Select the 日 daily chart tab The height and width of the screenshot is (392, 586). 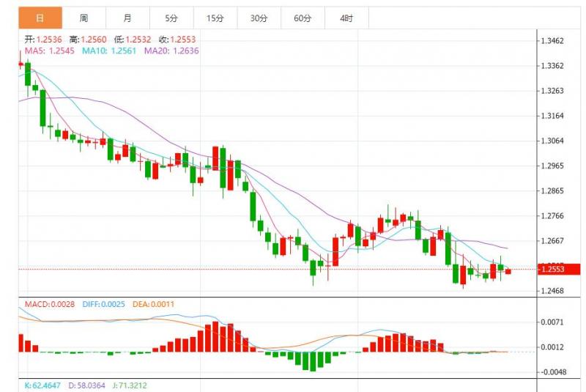[40, 18]
